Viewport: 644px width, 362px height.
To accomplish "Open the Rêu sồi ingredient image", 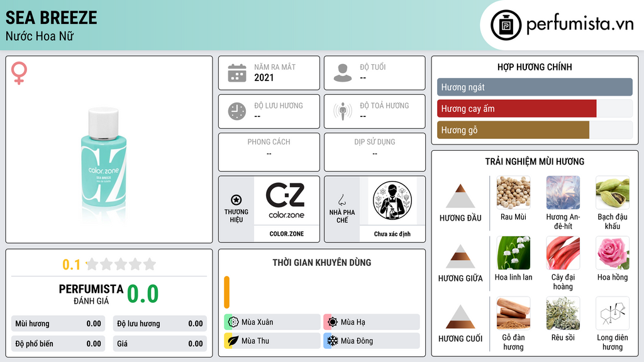I will pos(563,314).
